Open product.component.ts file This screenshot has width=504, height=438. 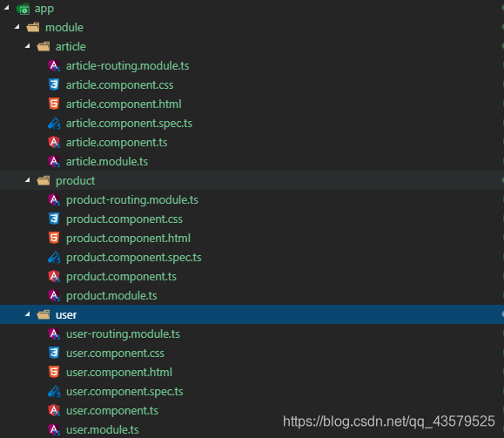[x=121, y=277]
